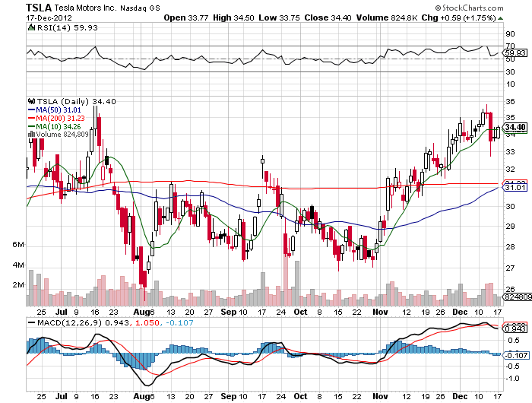
Task: Click the boxed -0.107 histogram axis tag
Action: pos(515,355)
